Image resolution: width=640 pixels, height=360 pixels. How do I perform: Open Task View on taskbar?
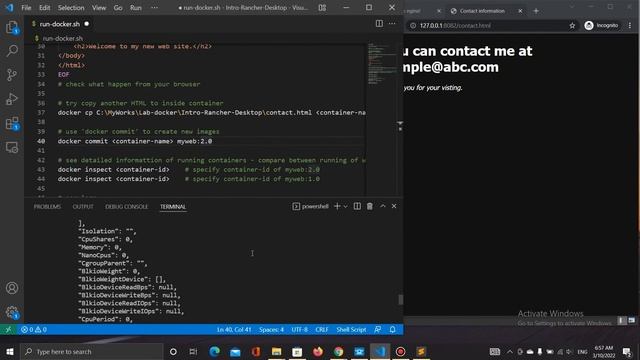tap(193, 351)
